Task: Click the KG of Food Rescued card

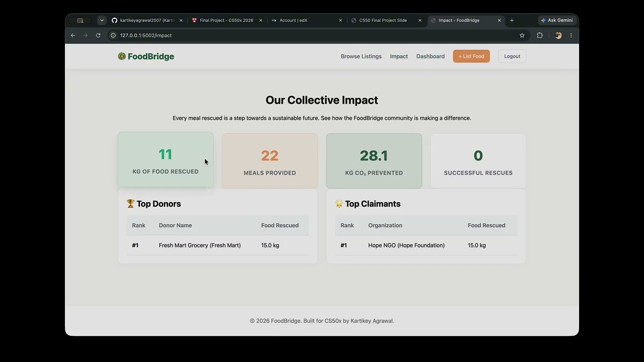Action: [166, 159]
